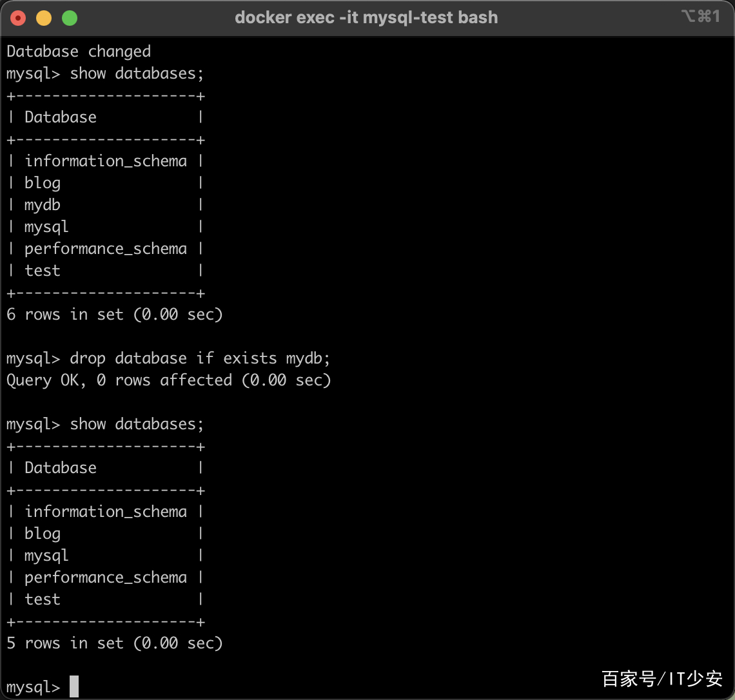
Task: Click the 'drop database if exists mydb;' command
Action: 200,358
